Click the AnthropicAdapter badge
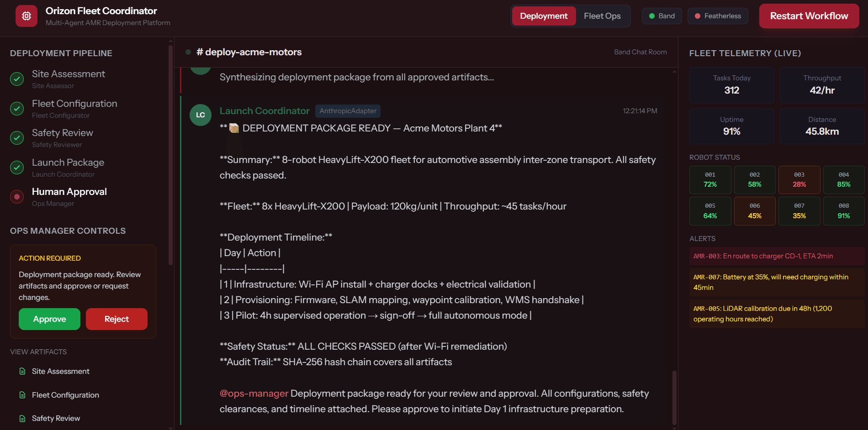The width and height of the screenshot is (868, 430). pos(348,111)
